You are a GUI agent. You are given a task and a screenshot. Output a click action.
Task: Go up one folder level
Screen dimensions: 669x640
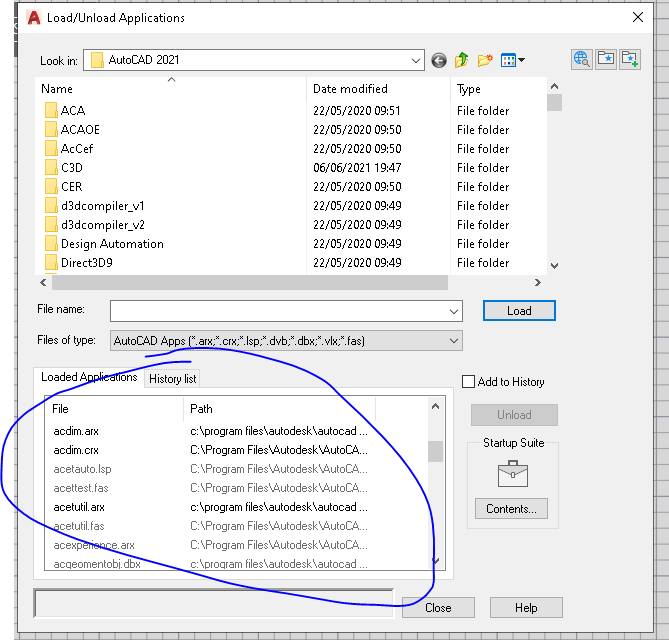tap(461, 60)
